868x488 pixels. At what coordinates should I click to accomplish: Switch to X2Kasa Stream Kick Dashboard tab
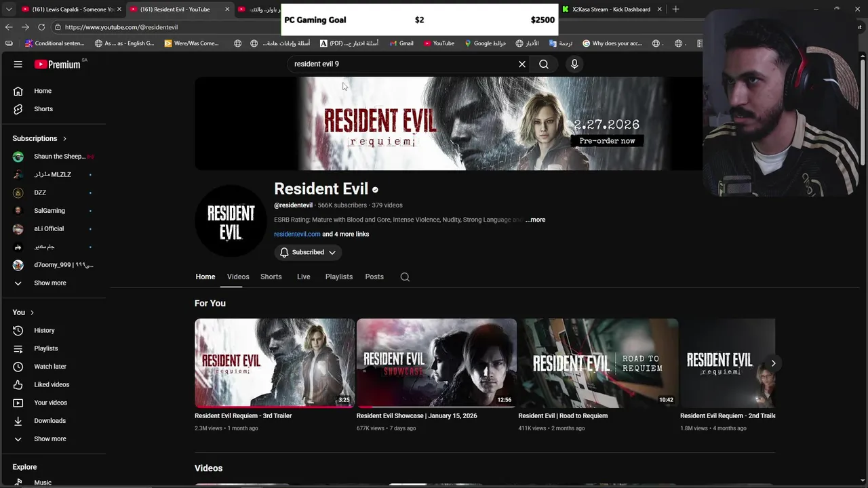(610, 9)
